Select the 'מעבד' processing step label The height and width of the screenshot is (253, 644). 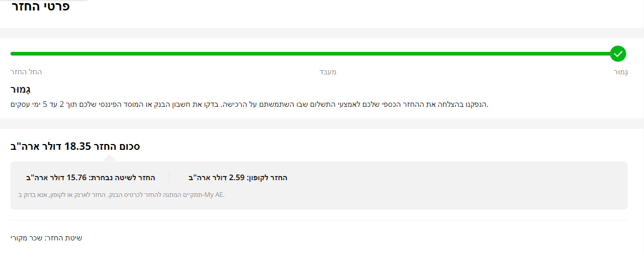[x=328, y=72]
